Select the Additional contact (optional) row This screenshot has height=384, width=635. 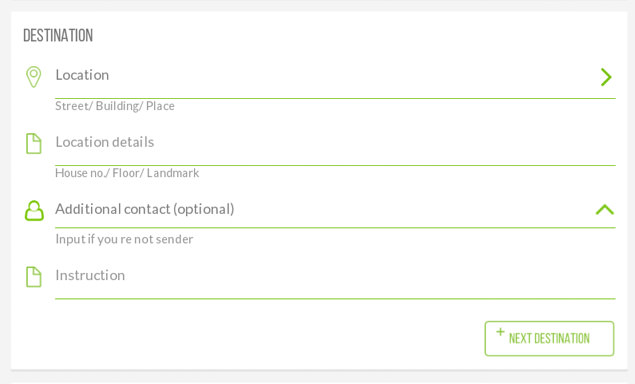[x=335, y=210]
